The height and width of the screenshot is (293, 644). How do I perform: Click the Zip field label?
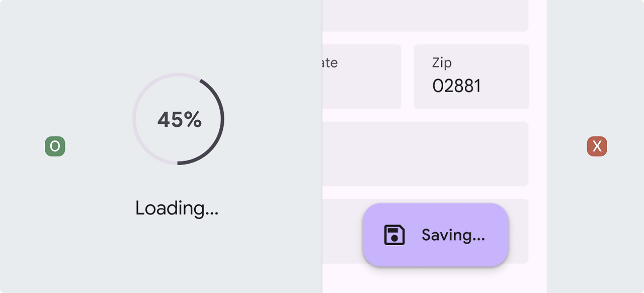(442, 63)
